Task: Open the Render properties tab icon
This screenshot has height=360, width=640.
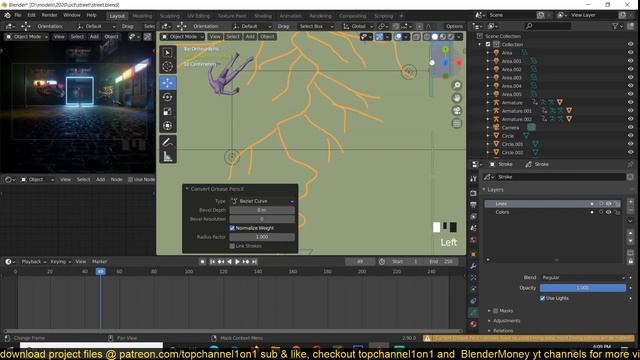Action: coord(473,193)
